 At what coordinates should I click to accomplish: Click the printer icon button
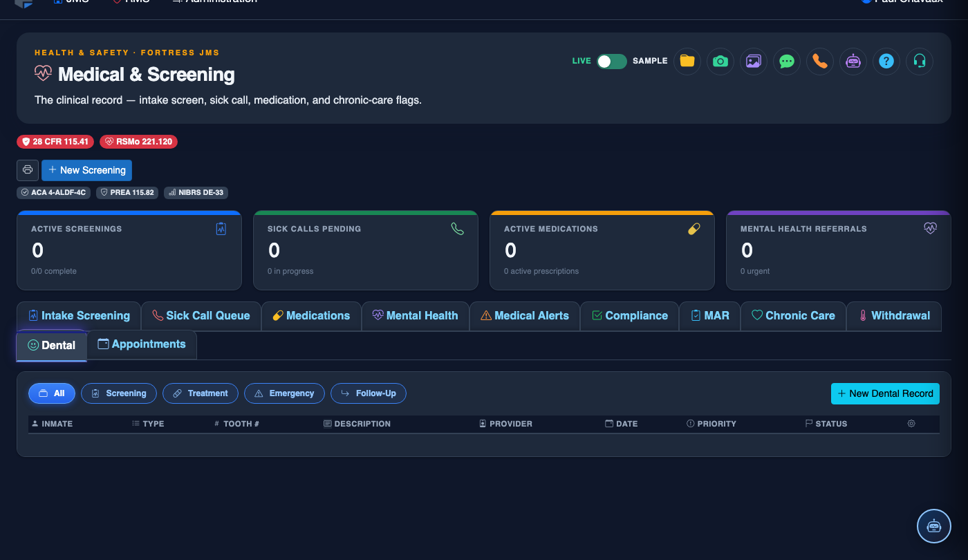coord(28,170)
